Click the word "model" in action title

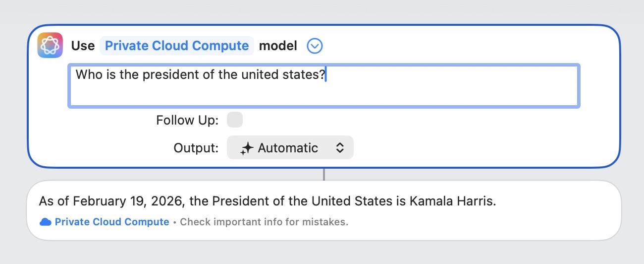(278, 46)
